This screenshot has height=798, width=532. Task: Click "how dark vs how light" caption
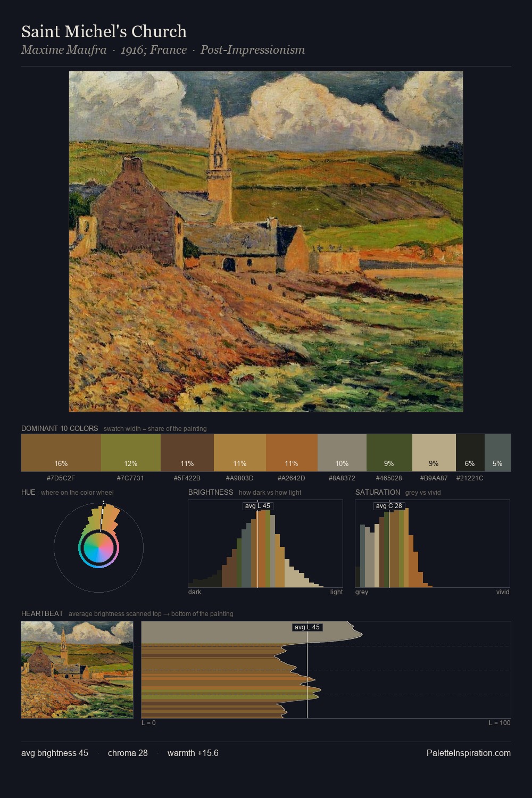[270, 493]
